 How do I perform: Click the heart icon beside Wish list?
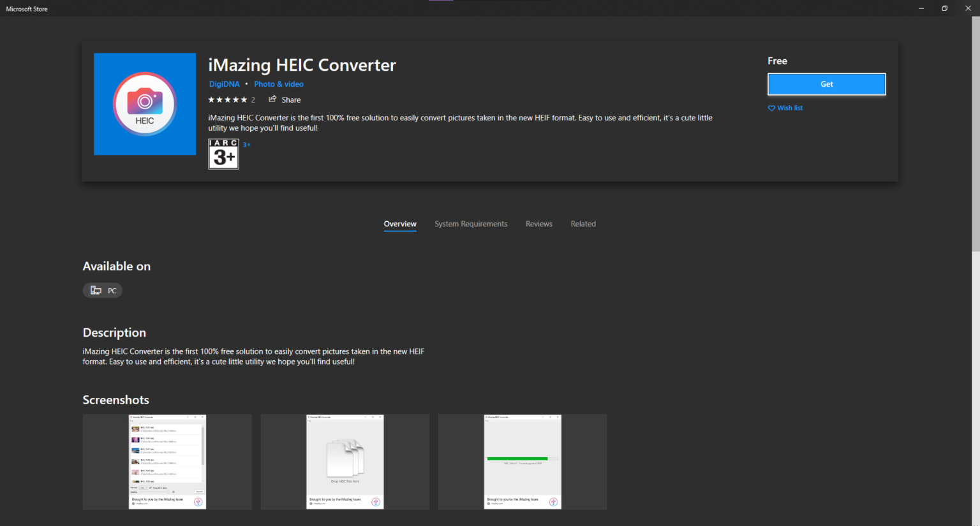[771, 108]
